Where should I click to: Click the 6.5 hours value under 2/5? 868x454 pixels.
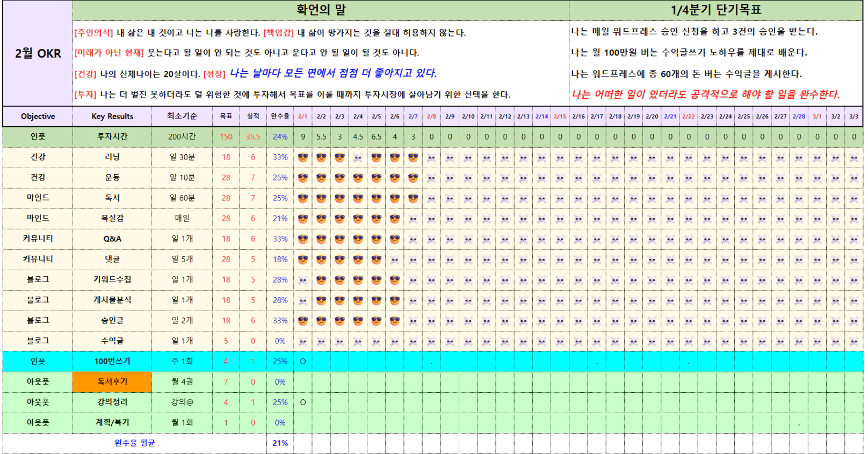tap(377, 136)
